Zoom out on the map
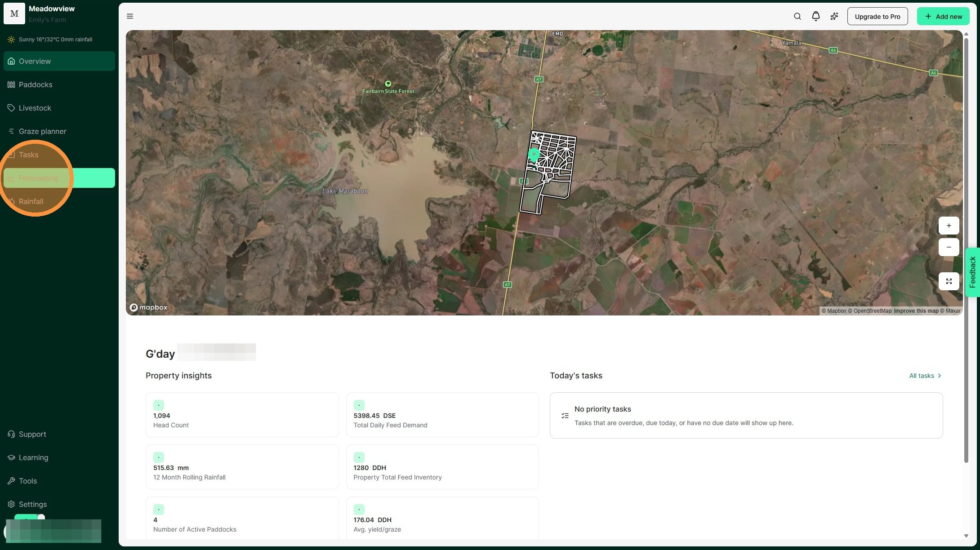Screen dimensions: 980x550 tap(949, 247)
